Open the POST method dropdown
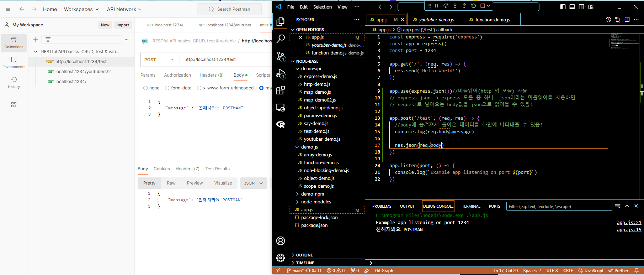Screen dimensions: 644x275 (159, 59)
